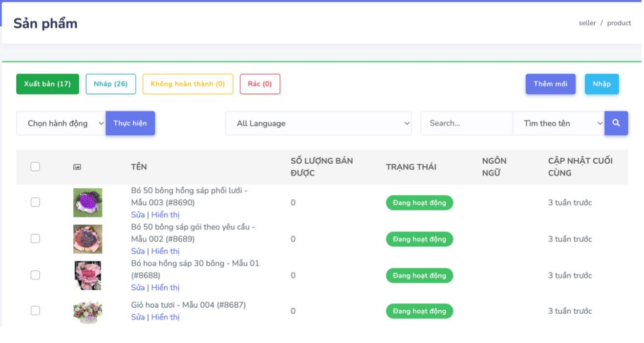Switch to the Xuất bản (17) tab
This screenshot has height=343, width=644.
pos(47,84)
